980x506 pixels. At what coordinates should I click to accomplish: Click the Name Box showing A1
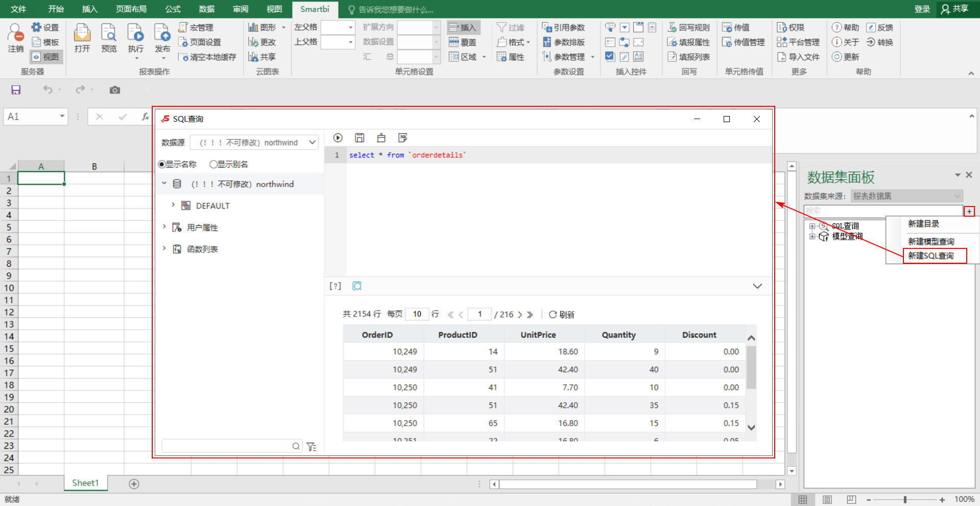click(35, 117)
